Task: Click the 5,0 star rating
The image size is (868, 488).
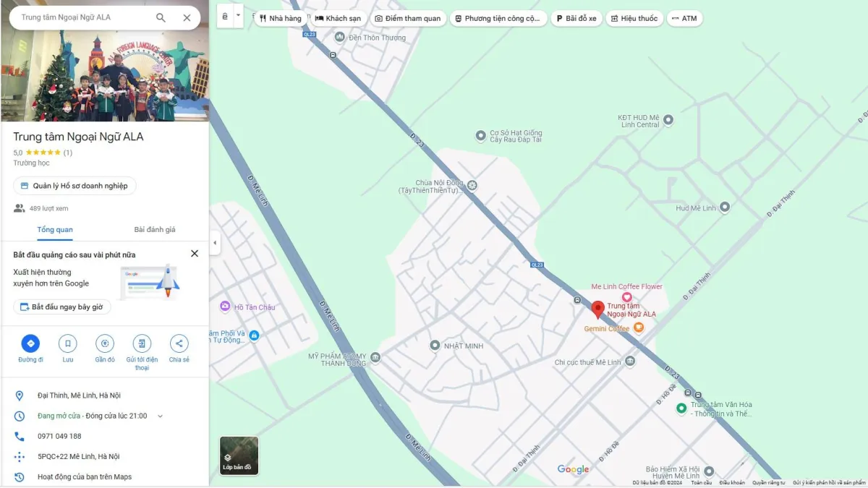Action: click(36, 153)
